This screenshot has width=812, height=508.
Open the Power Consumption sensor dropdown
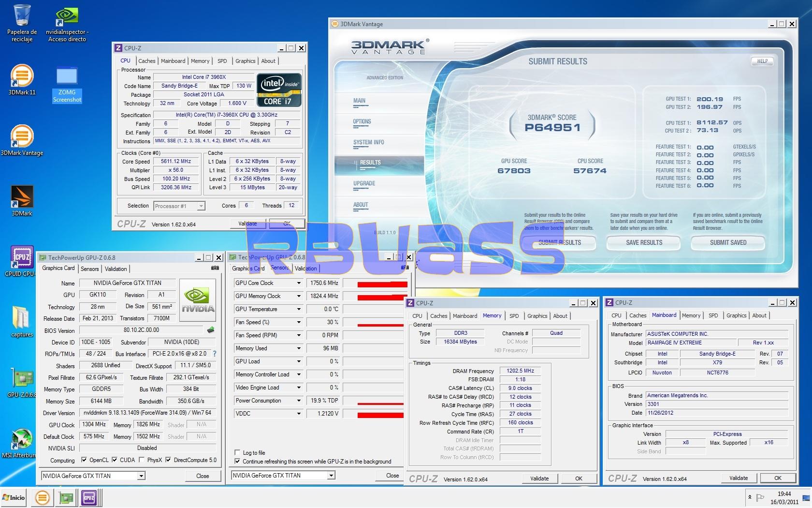(299, 401)
